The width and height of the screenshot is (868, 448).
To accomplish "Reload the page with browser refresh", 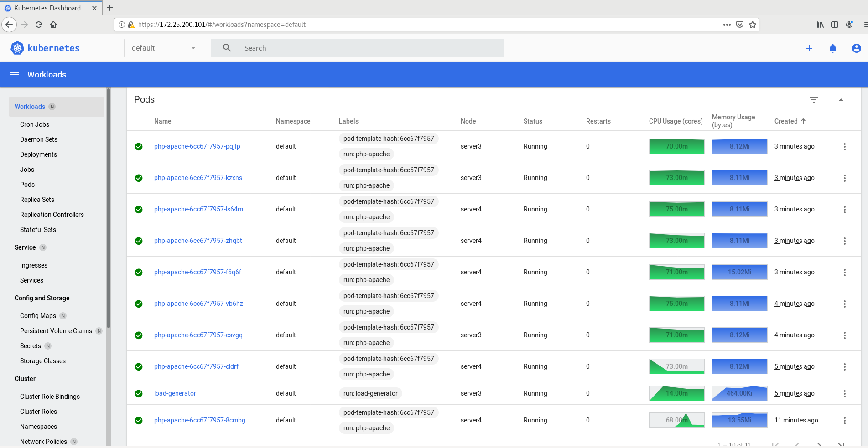I will (x=39, y=25).
